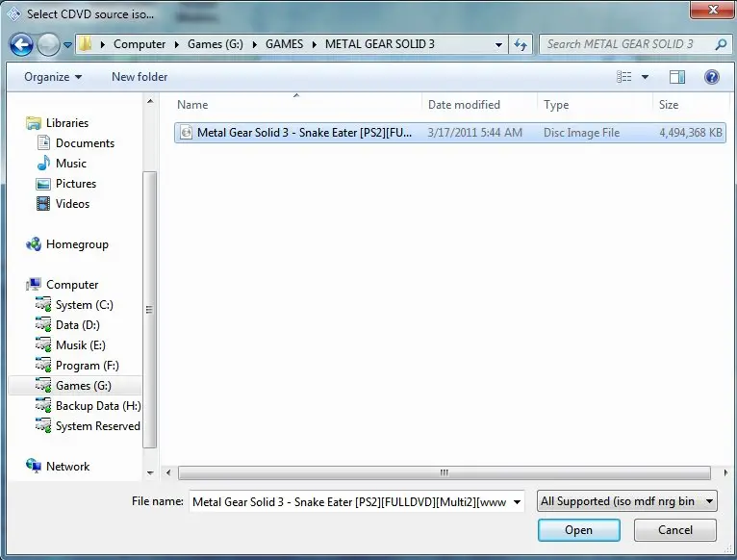Open Games (G:) drive in sidebar
Viewport: 737px width, 560px height.
click(83, 386)
